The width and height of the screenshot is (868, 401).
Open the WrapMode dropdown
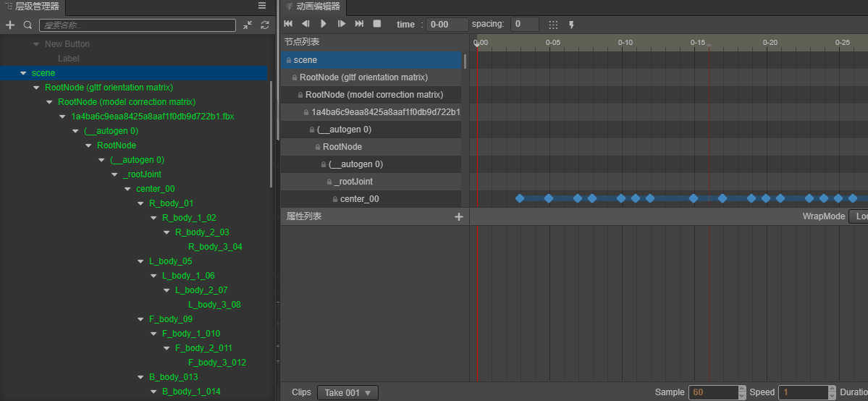pyautogui.click(x=858, y=216)
